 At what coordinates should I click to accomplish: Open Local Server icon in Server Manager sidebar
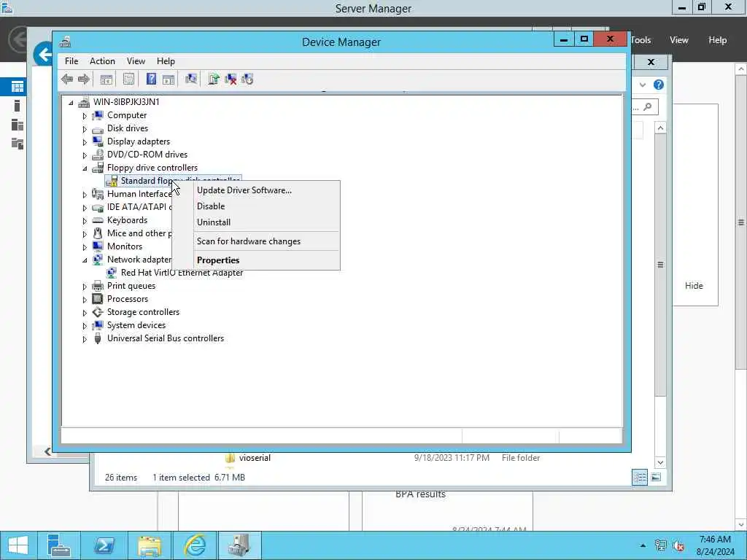[x=18, y=106]
